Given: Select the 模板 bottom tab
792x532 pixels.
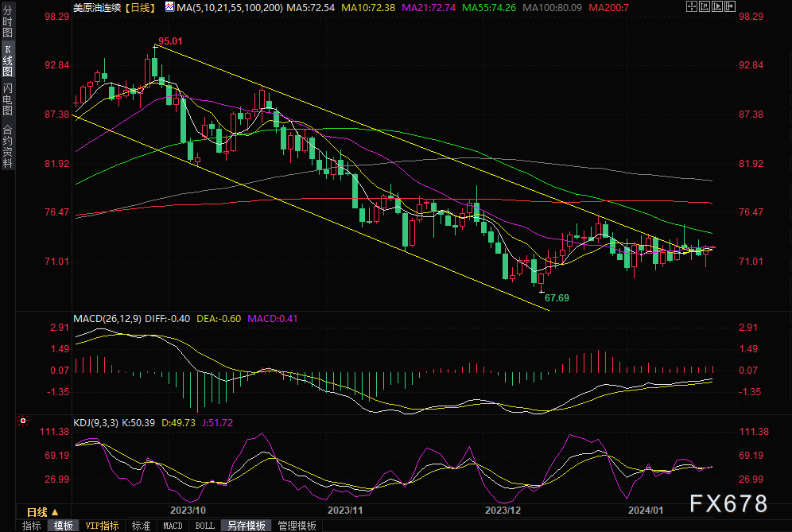Looking at the screenshot, I should pos(63,526).
